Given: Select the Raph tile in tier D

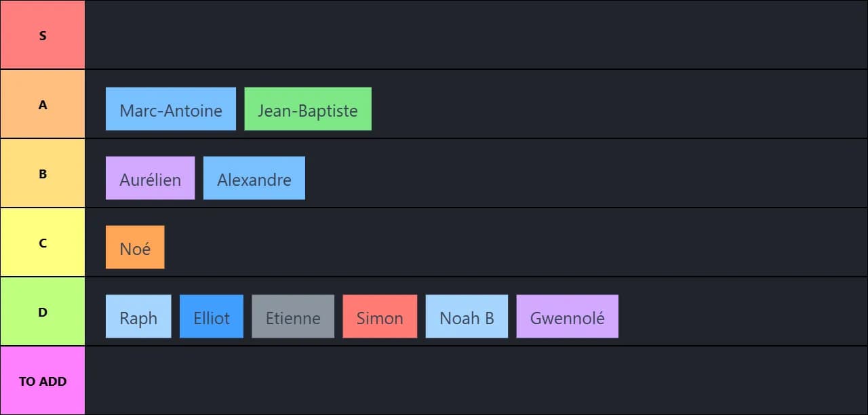Looking at the screenshot, I should coord(138,316).
